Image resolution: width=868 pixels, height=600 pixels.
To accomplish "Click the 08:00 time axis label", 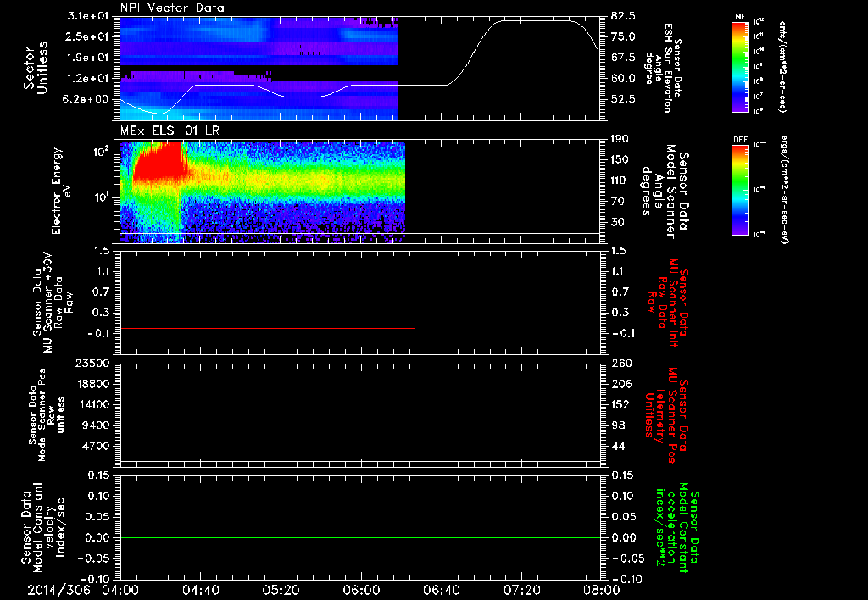I will pos(601,590).
